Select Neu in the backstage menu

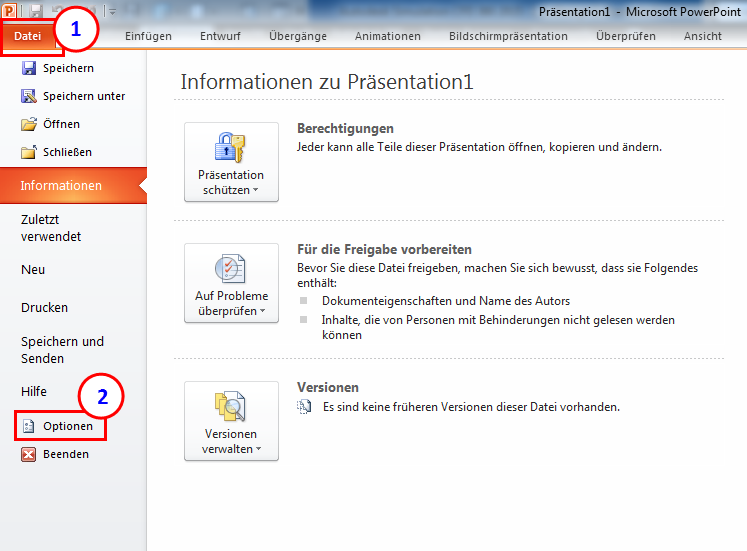(33, 270)
